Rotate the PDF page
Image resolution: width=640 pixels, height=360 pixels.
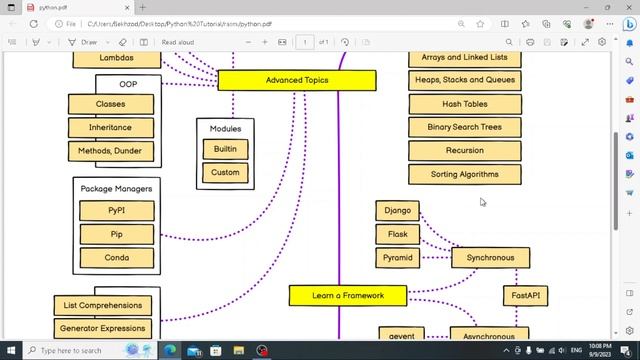345,42
